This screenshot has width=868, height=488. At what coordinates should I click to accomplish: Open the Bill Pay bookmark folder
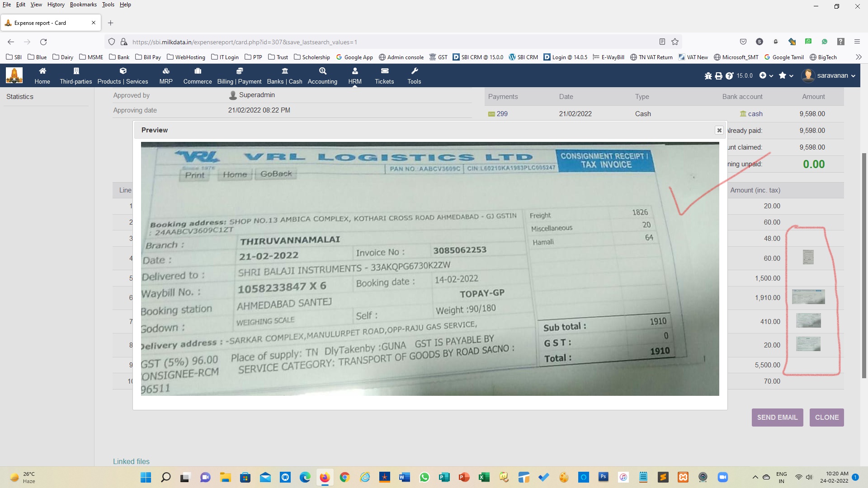148,57
